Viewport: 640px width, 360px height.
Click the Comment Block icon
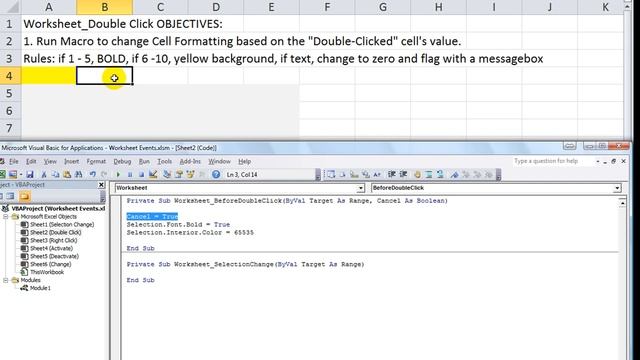[x=429, y=175]
